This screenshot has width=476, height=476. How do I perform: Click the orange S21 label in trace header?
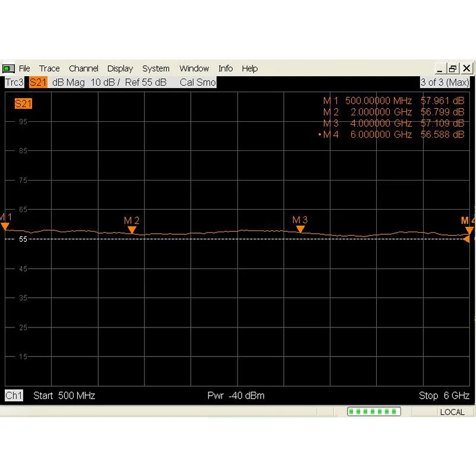(x=38, y=82)
